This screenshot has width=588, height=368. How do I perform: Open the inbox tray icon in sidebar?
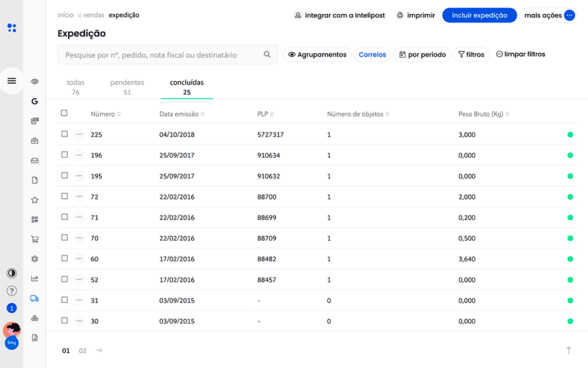[35, 161]
